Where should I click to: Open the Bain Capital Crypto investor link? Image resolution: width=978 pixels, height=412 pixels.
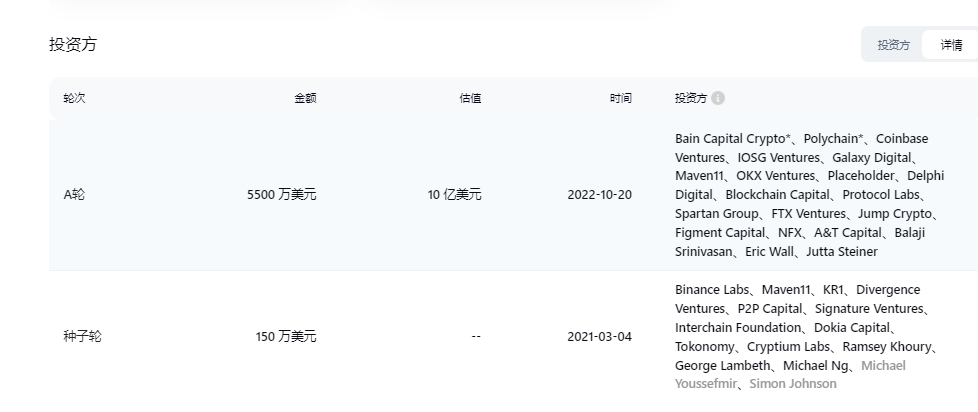(x=733, y=138)
